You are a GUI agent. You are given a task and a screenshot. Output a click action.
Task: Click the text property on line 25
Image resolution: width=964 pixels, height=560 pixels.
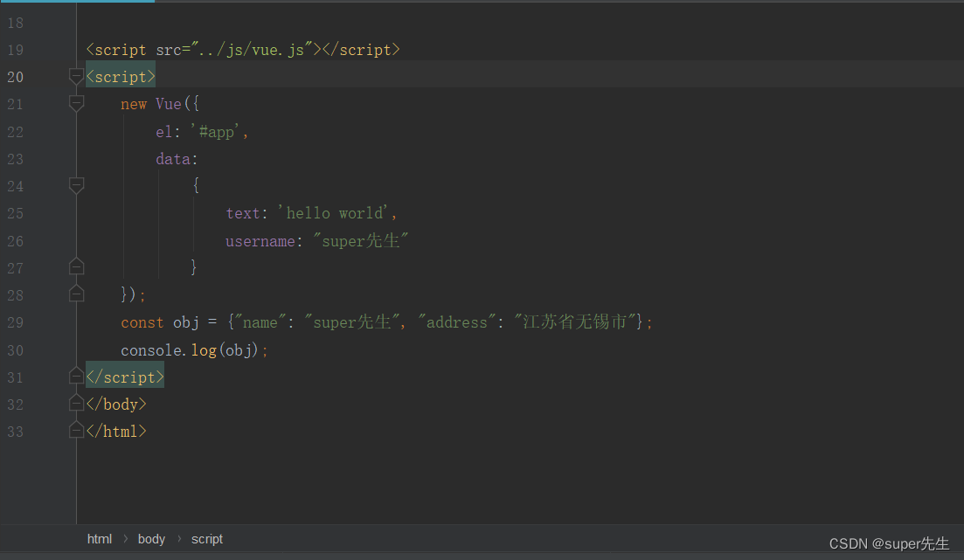click(243, 213)
